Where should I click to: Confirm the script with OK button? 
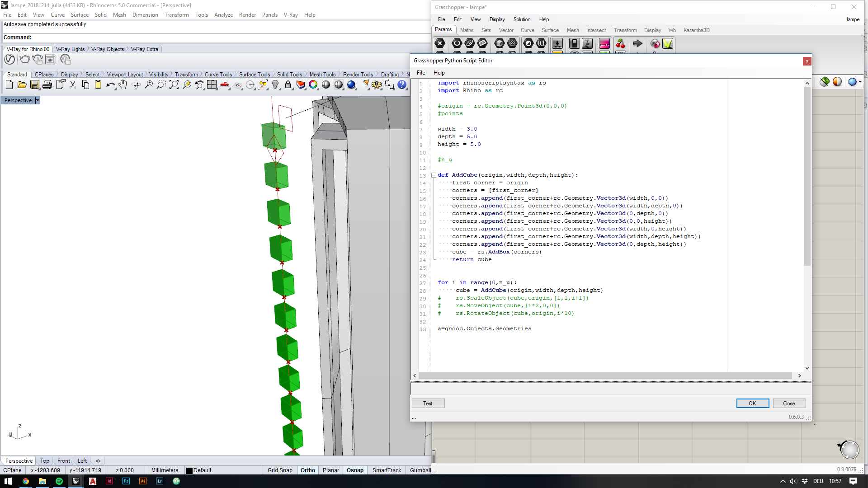click(x=752, y=403)
